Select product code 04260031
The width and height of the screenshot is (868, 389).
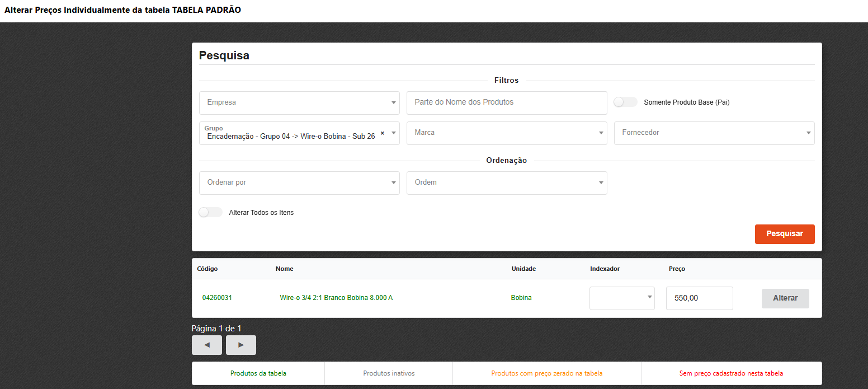tap(217, 298)
